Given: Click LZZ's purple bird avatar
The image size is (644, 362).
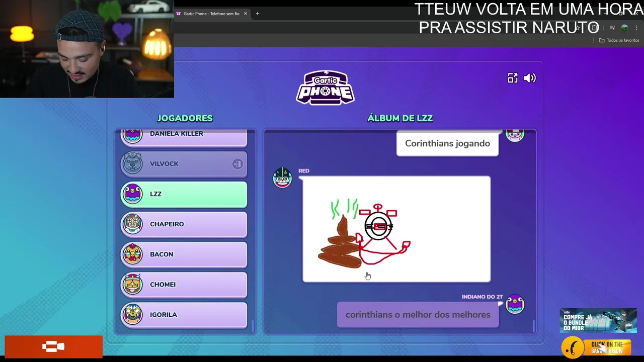Looking at the screenshot, I should [x=133, y=194].
